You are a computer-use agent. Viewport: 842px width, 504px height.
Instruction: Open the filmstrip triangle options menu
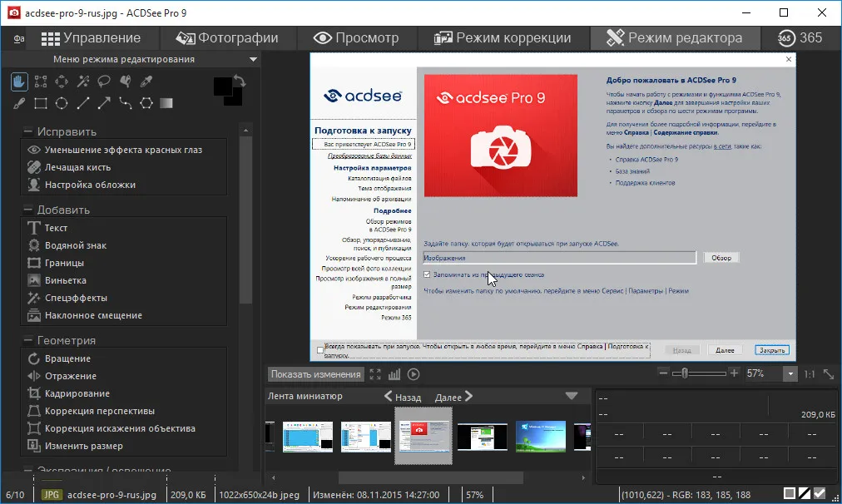(572, 396)
